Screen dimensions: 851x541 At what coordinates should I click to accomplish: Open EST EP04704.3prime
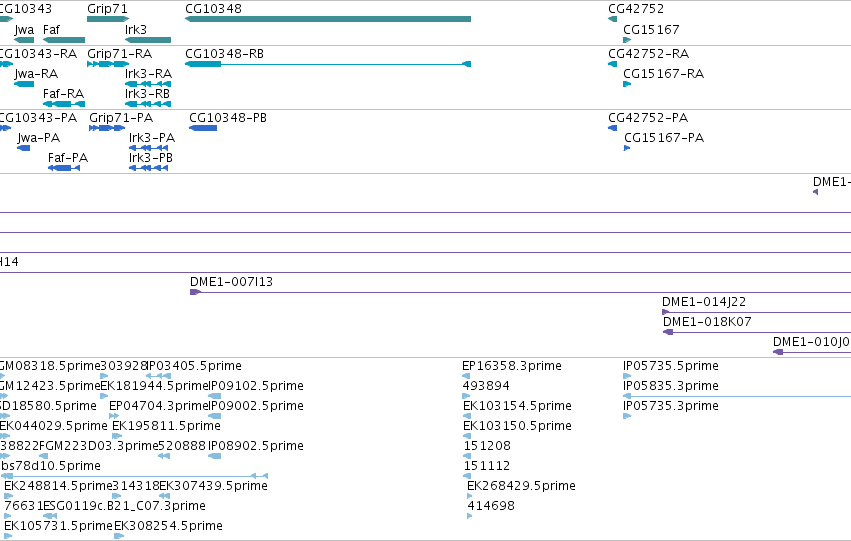click(x=159, y=406)
